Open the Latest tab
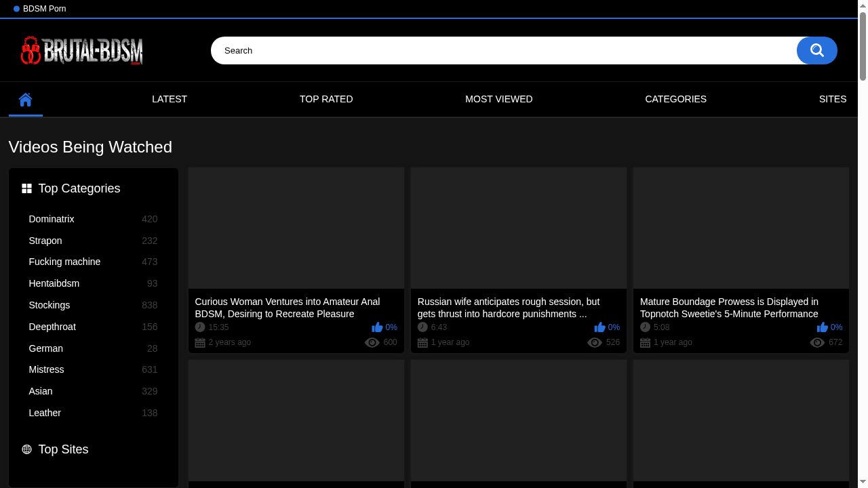 [x=170, y=99]
